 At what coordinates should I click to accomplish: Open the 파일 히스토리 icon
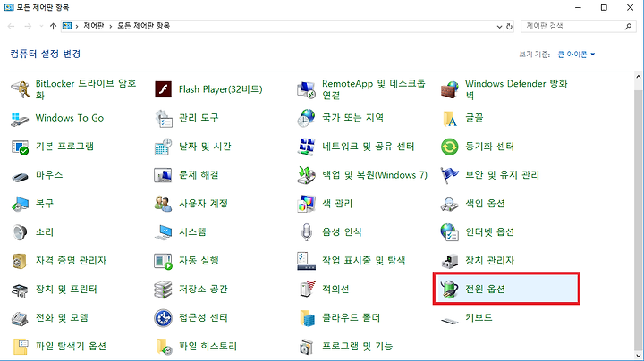(163, 346)
